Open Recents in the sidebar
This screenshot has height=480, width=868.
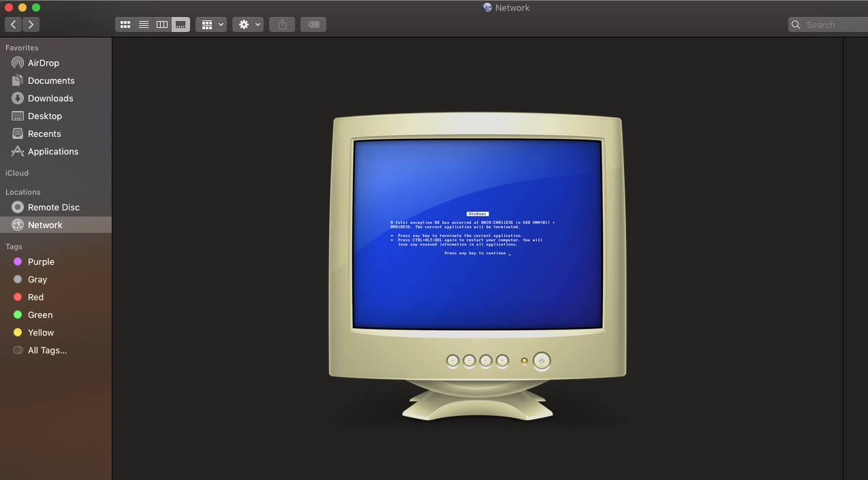click(x=56, y=133)
